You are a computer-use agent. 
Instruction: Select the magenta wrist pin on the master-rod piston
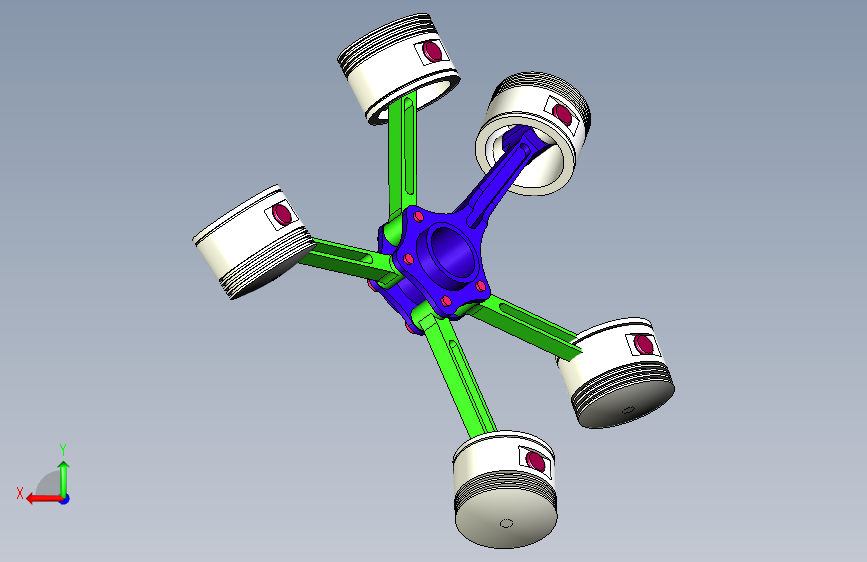tap(563, 114)
